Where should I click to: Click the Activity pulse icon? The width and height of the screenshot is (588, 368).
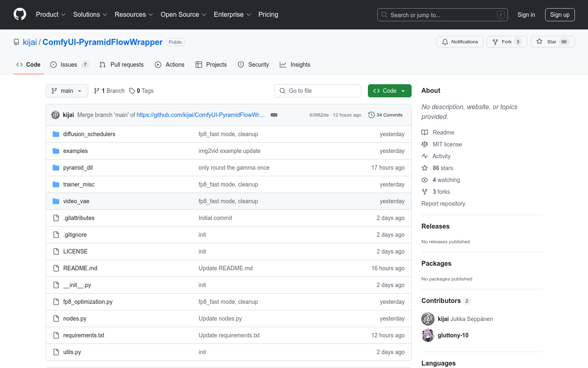[x=425, y=156]
